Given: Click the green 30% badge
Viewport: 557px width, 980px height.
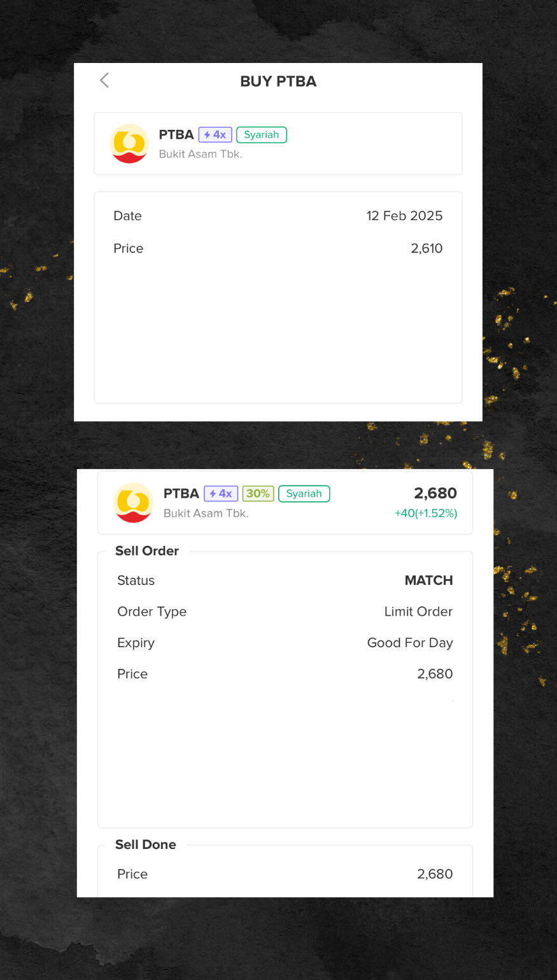Looking at the screenshot, I should click(258, 494).
